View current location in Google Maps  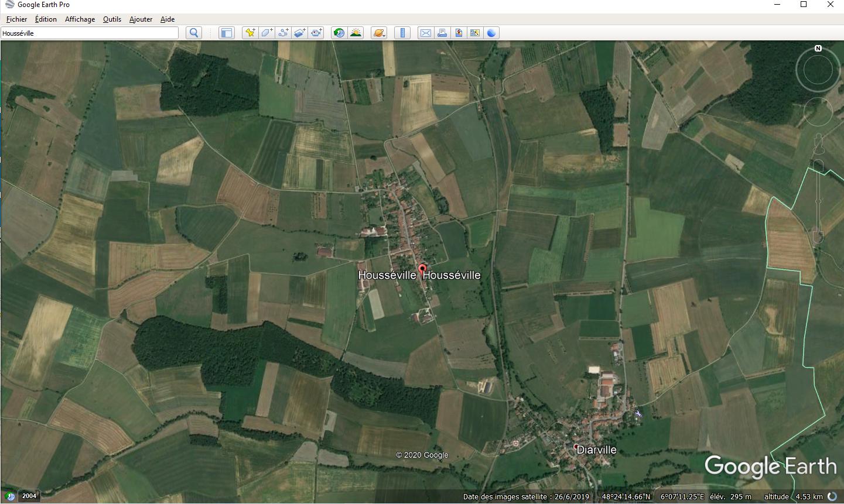click(475, 33)
